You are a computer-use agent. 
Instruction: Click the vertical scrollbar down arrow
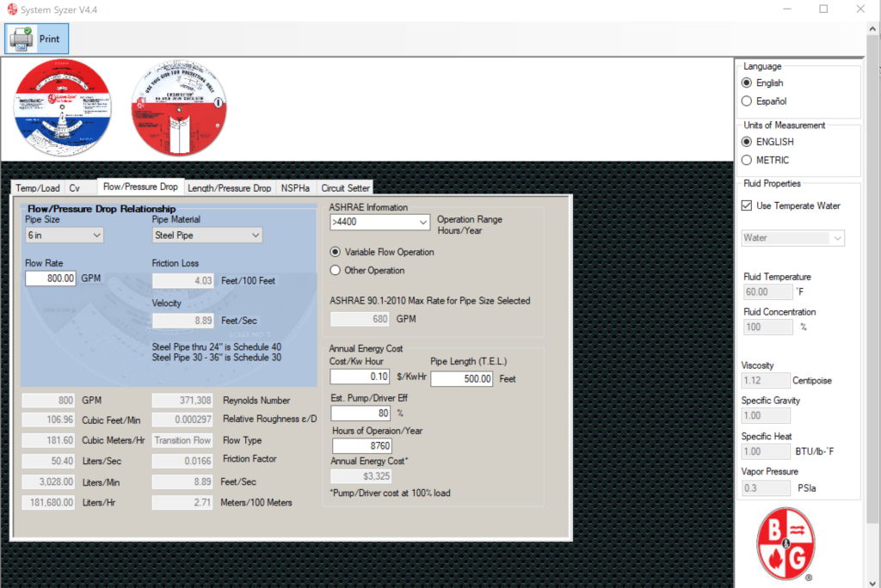coord(872,582)
